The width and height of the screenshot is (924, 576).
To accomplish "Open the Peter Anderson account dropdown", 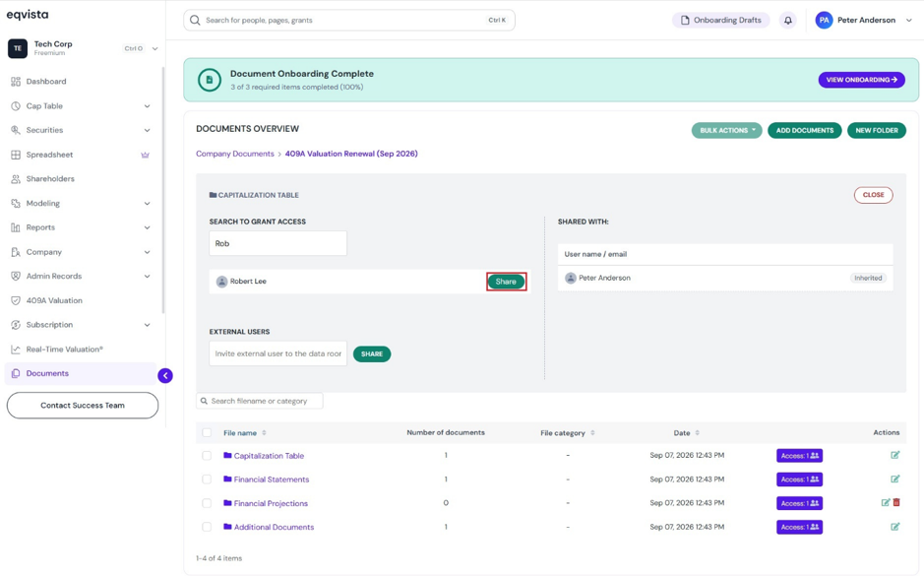I will click(x=909, y=20).
